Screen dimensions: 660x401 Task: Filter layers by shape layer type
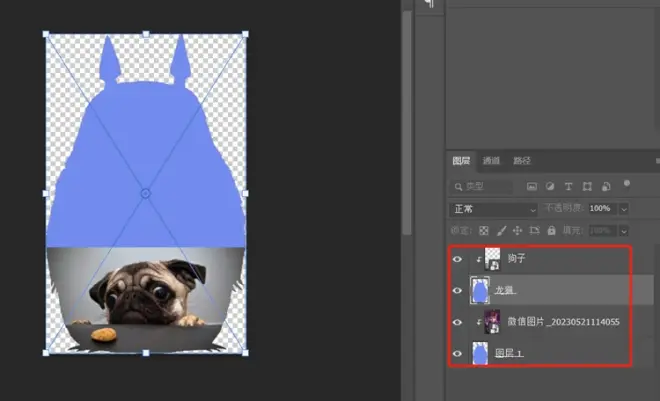587,186
